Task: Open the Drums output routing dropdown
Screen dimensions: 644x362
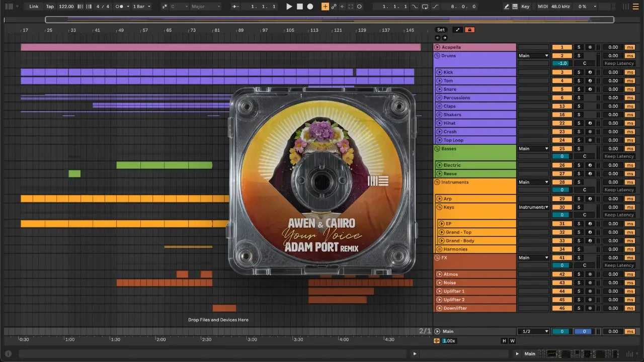Action: tap(533, 56)
